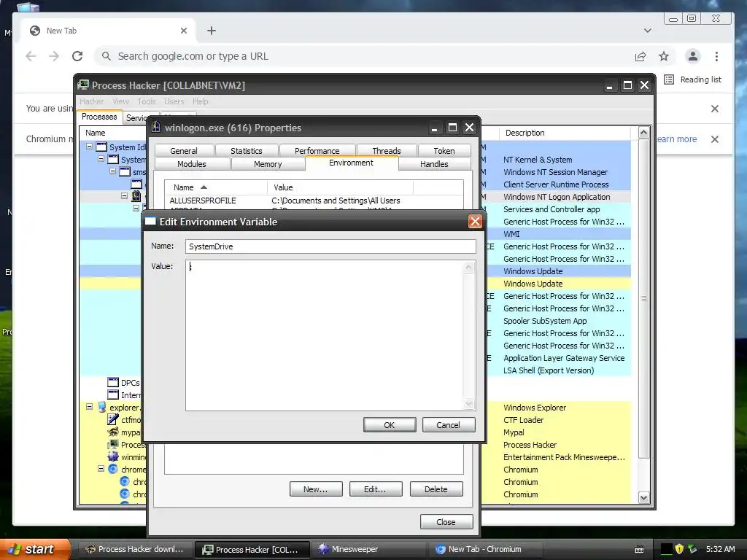This screenshot has height=560, width=747.
Task: Select the Interrupts row icon
Action: point(113,394)
